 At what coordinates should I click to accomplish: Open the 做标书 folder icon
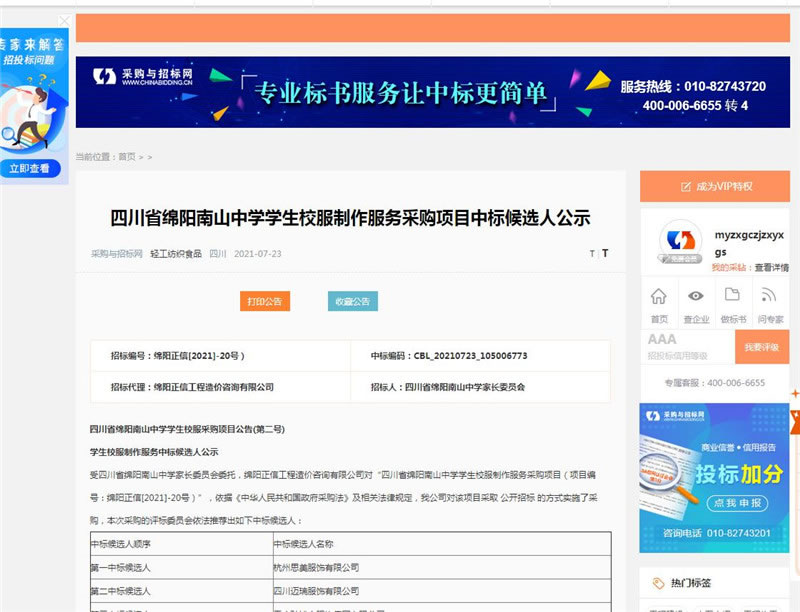pyautogui.click(x=733, y=296)
